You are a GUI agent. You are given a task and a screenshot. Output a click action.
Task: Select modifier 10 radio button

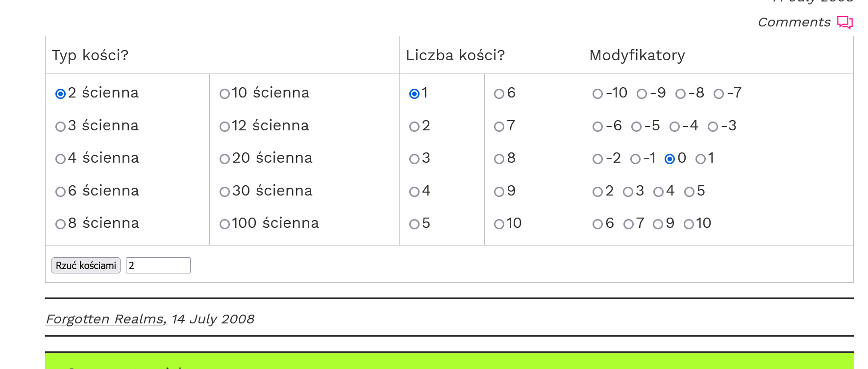click(x=689, y=224)
